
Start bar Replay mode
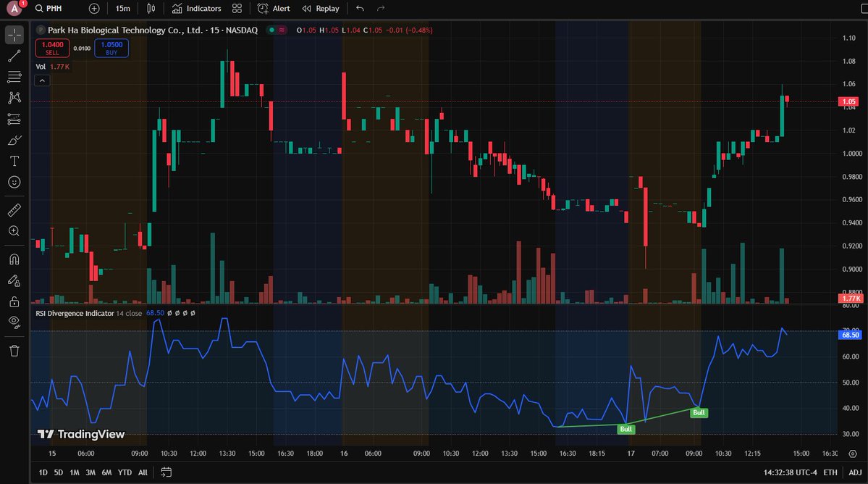(321, 8)
